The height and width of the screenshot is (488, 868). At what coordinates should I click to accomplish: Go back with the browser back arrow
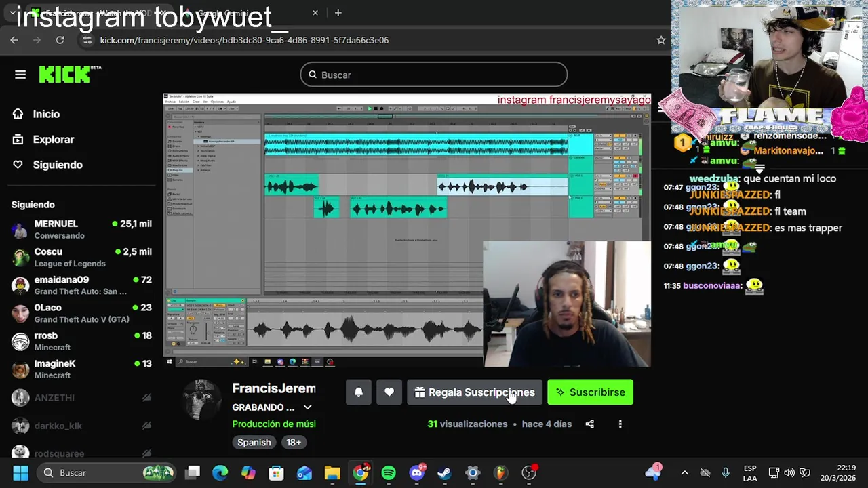coord(14,40)
